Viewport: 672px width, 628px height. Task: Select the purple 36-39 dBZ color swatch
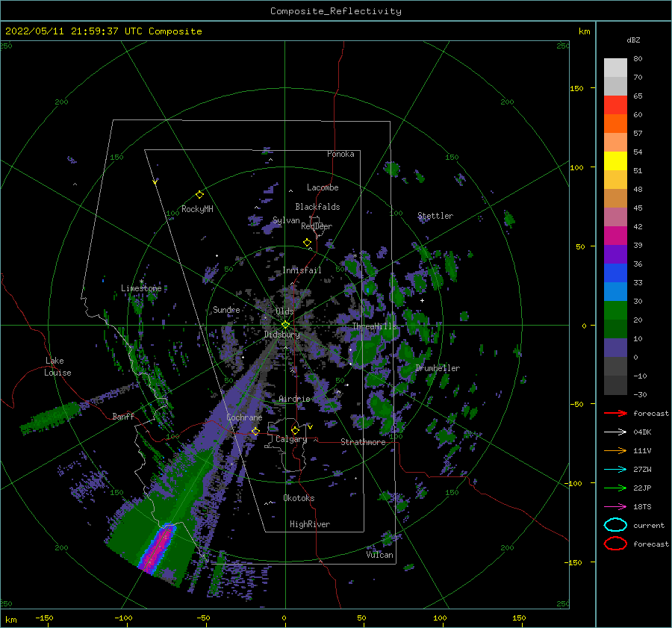coord(615,255)
